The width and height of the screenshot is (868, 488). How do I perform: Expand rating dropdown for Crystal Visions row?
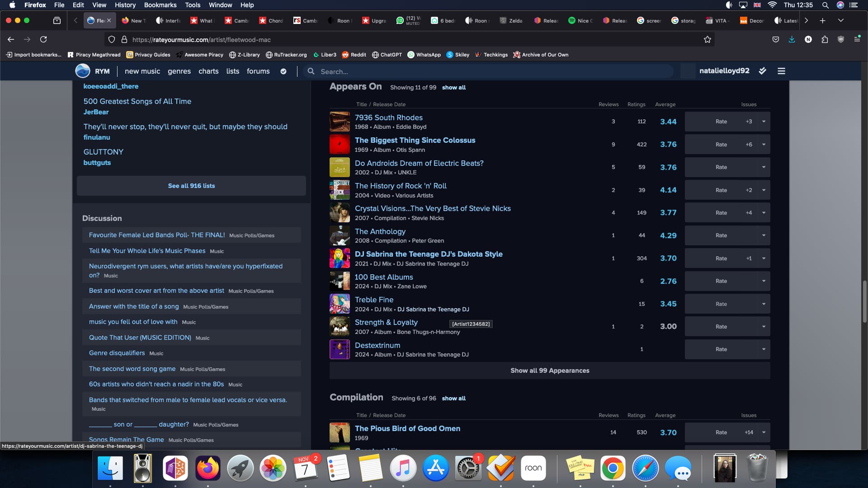pyautogui.click(x=764, y=213)
